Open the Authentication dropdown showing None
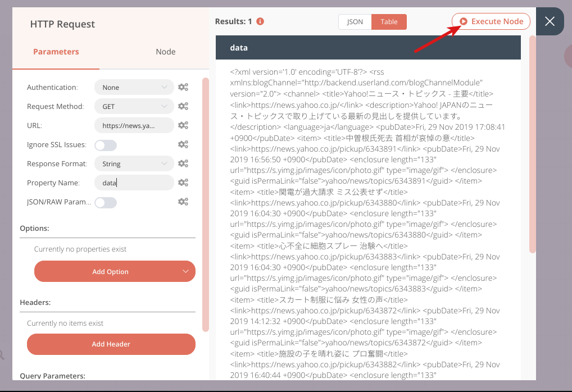 [134, 87]
